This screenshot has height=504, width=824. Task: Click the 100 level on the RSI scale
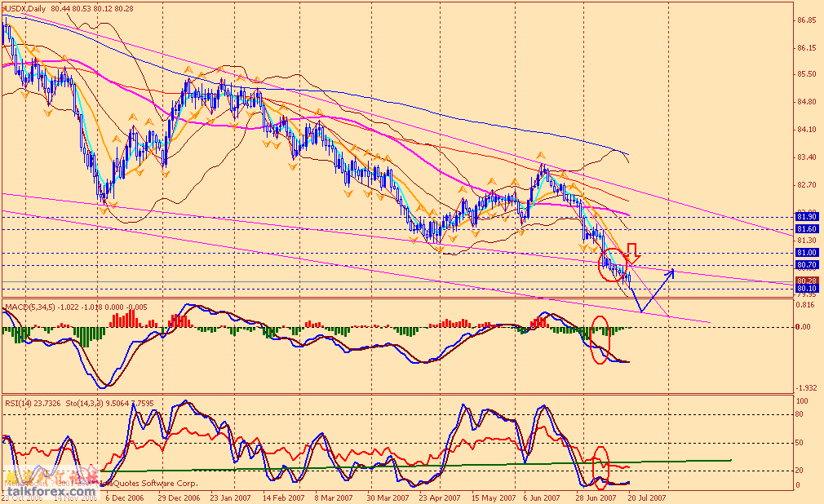(x=802, y=401)
